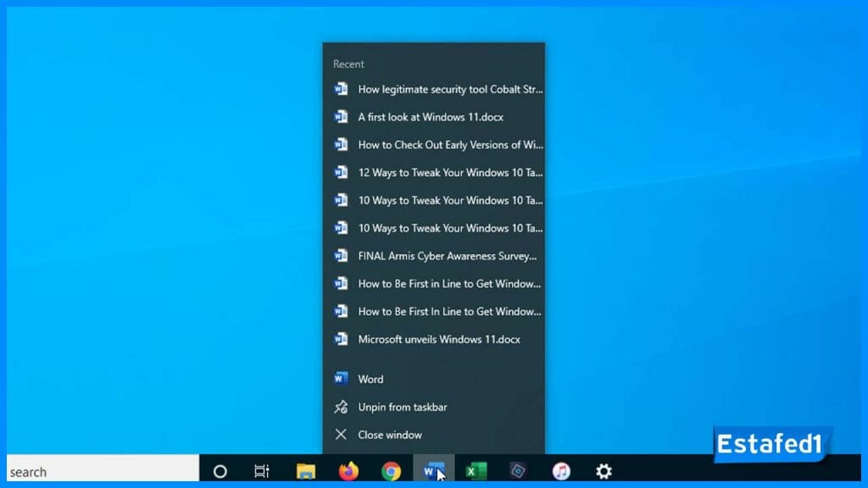Open Google Chrome in the taskbar

click(x=391, y=471)
